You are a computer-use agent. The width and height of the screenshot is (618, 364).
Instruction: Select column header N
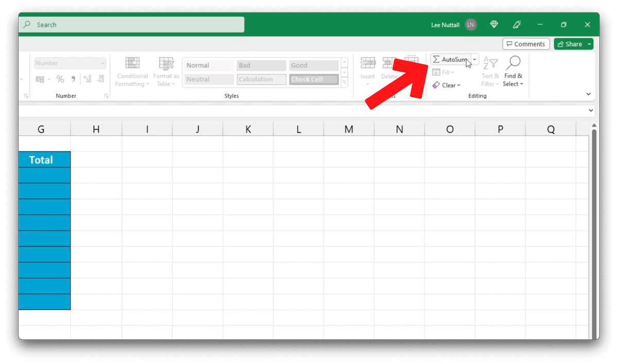pos(399,129)
